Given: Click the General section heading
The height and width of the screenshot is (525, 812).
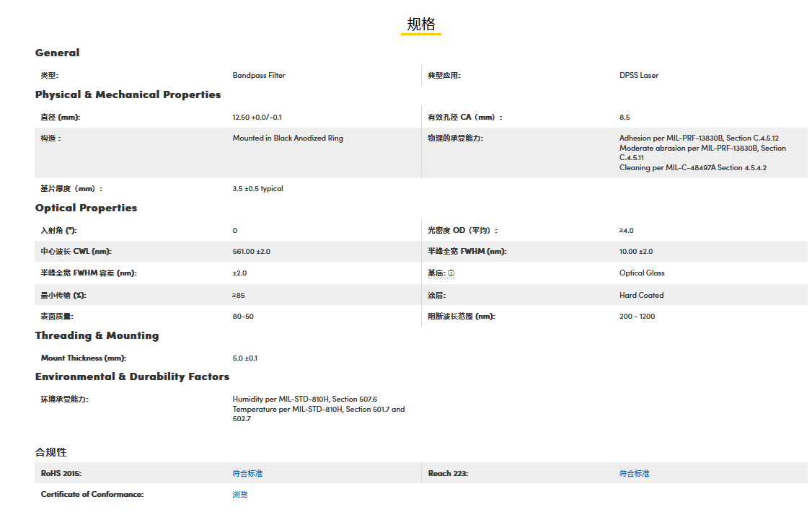Looking at the screenshot, I should point(57,53).
